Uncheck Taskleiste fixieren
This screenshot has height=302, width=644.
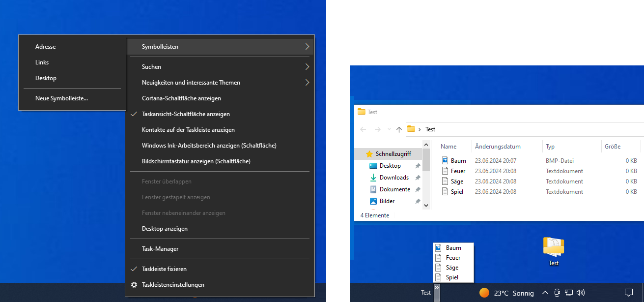tap(220, 269)
